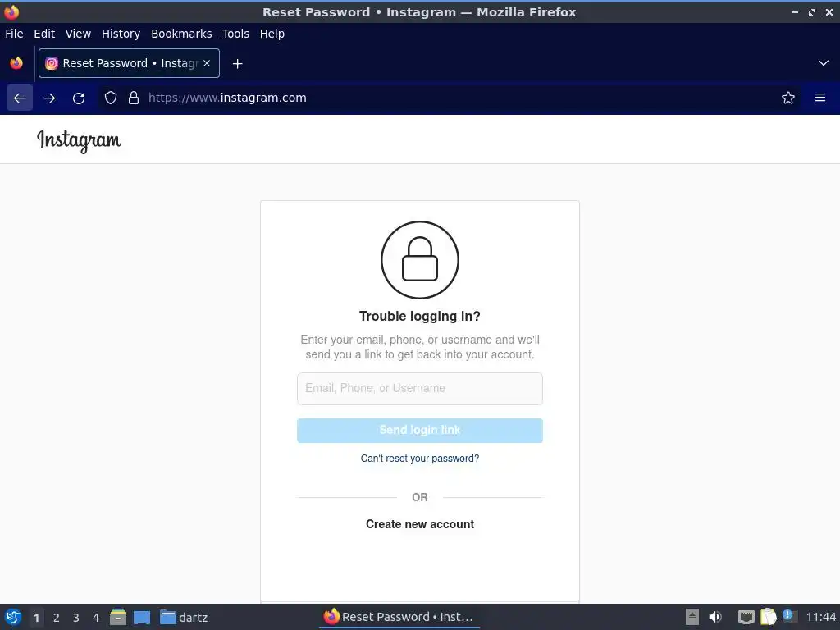840x630 pixels.
Task: Open the View menu
Action: coord(78,34)
